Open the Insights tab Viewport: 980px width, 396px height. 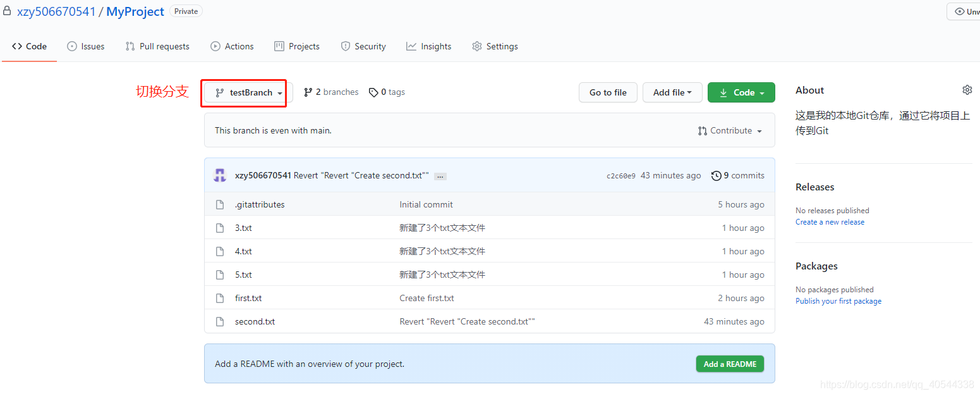click(x=429, y=46)
